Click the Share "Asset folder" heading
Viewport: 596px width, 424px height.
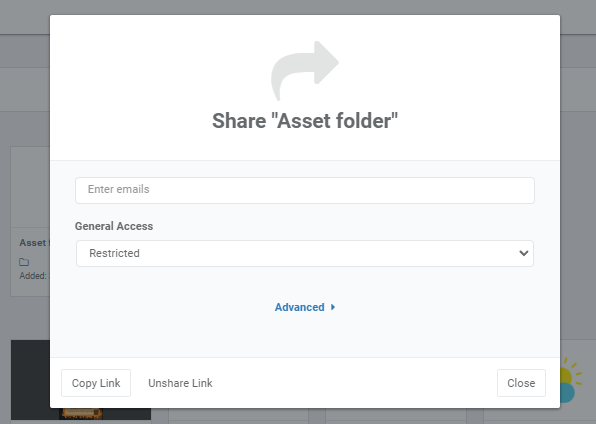[305, 121]
